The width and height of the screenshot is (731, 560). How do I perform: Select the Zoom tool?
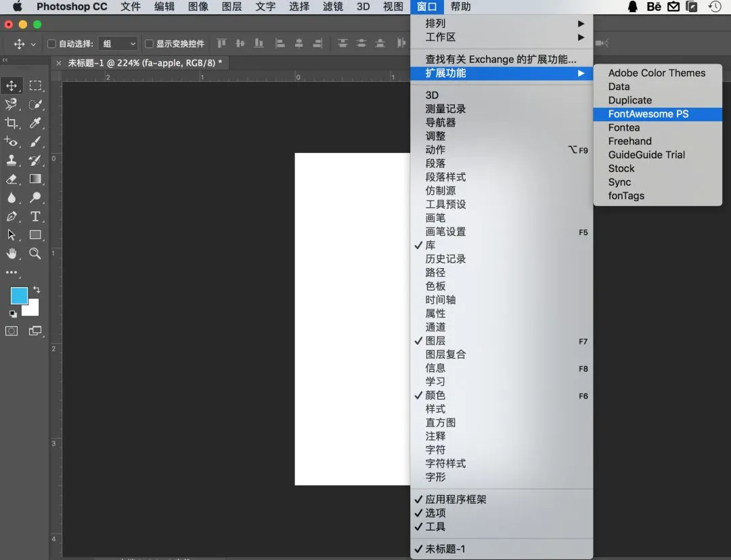pos(35,253)
